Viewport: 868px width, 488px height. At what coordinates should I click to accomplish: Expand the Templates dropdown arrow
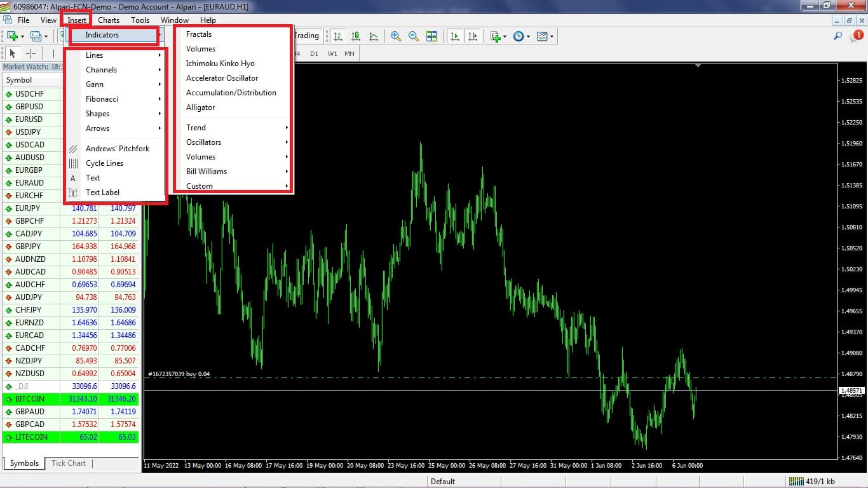click(x=552, y=36)
